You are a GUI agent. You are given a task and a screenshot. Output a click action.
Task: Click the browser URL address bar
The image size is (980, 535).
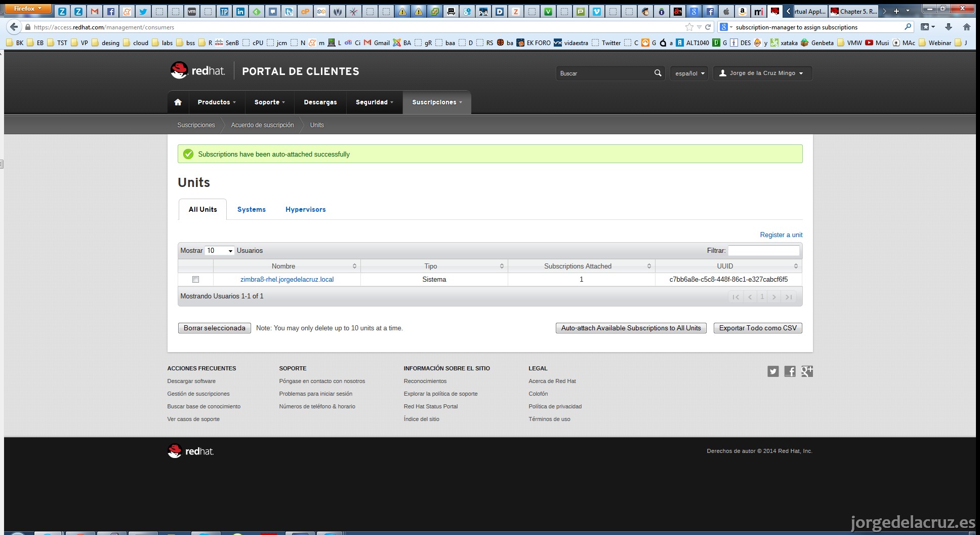point(354,27)
